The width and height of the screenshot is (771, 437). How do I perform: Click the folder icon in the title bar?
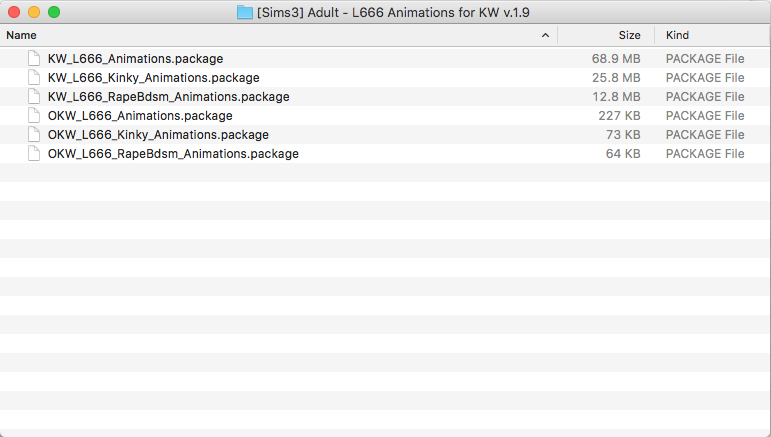click(245, 12)
